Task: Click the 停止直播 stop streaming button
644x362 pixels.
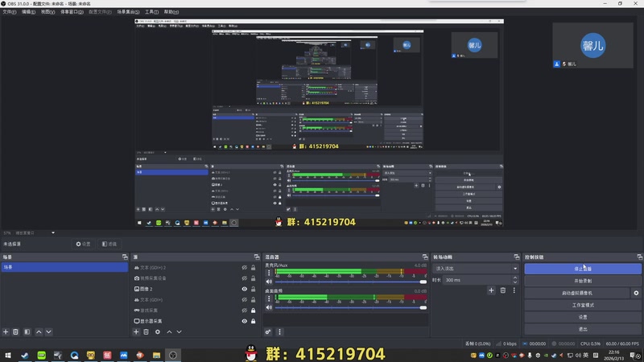Action: [x=583, y=269]
